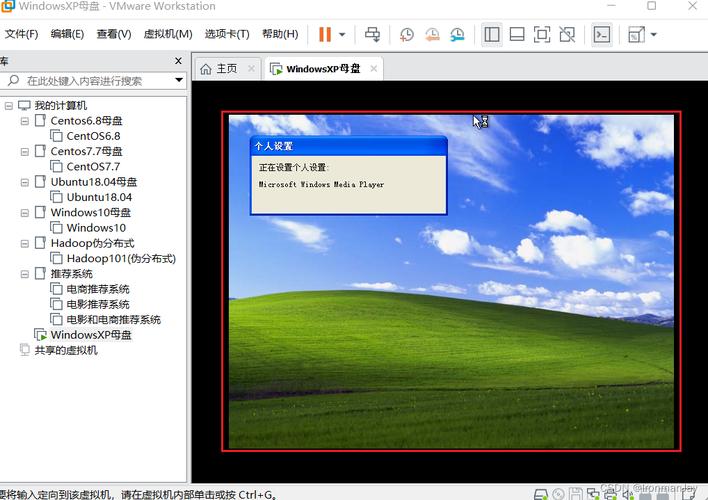Viewport: 708px width, 500px height.
Task: Close the WindowsXP母盘 tab
Action: (x=373, y=69)
